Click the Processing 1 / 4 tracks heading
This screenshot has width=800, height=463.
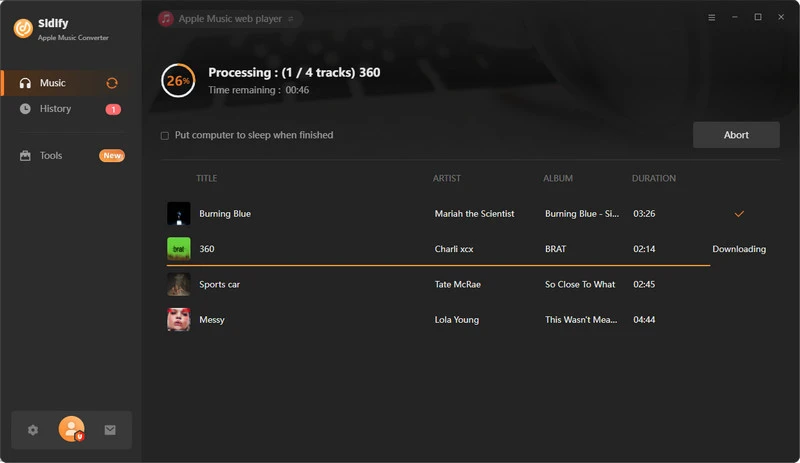pos(294,72)
